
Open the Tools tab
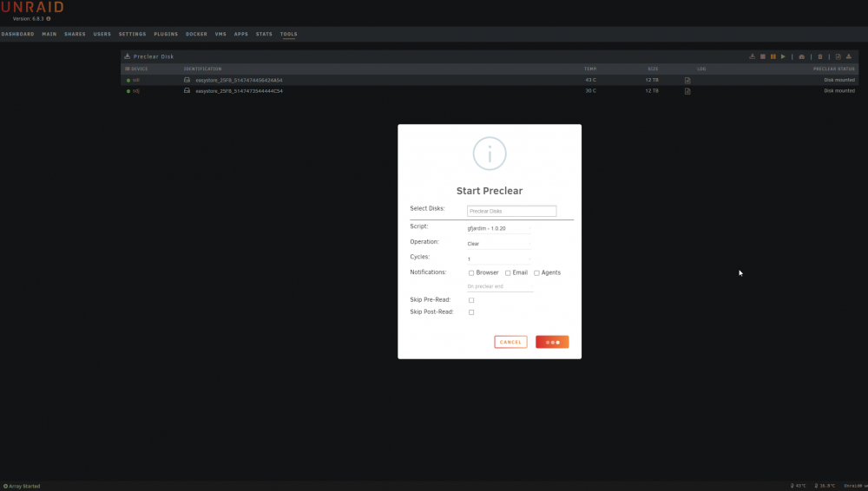click(288, 34)
